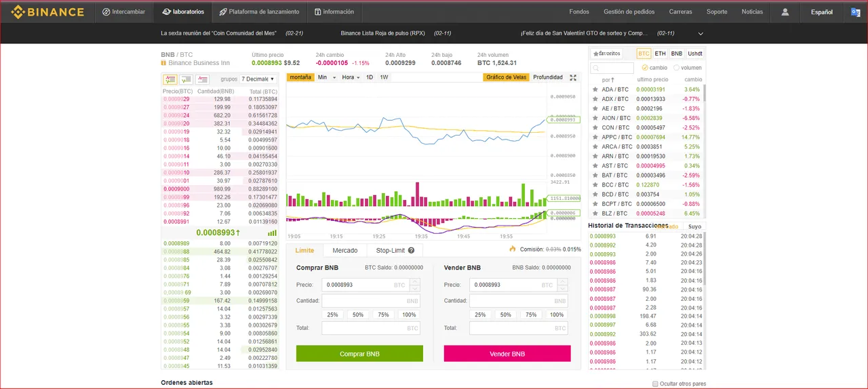This screenshot has height=389, width=868.
Task: Star the ARCA / BTC pair
Action: click(x=595, y=146)
